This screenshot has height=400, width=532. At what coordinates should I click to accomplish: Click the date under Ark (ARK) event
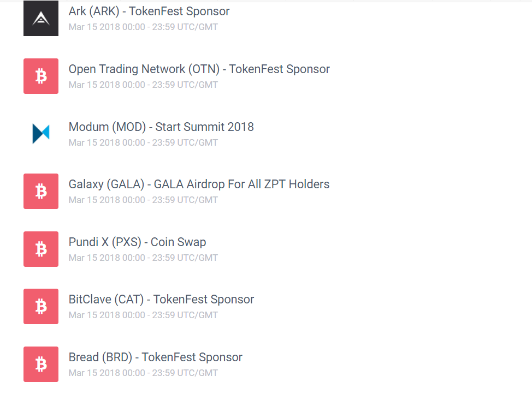point(143,27)
